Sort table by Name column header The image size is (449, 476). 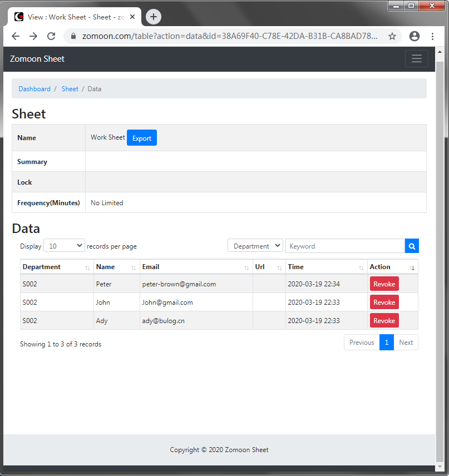(116, 267)
